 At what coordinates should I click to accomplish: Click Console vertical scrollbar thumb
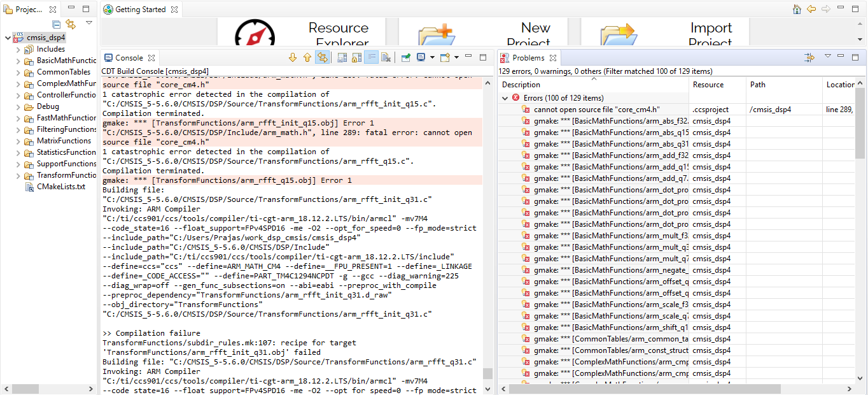click(x=487, y=373)
